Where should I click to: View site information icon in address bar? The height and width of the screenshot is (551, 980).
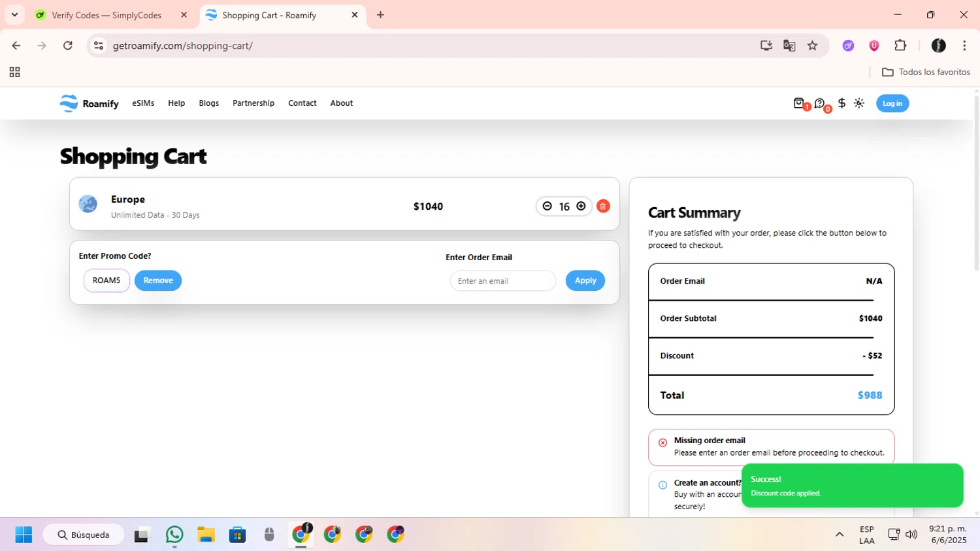[99, 46]
